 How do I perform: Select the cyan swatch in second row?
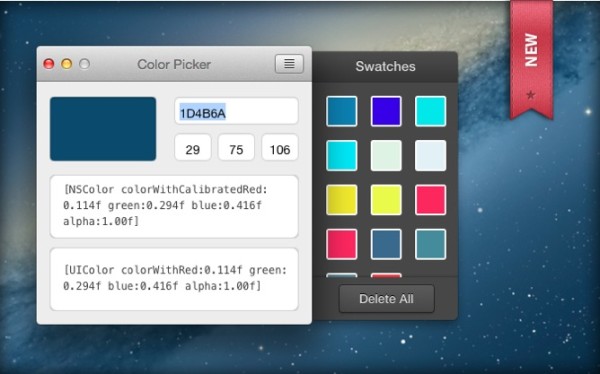342,155
